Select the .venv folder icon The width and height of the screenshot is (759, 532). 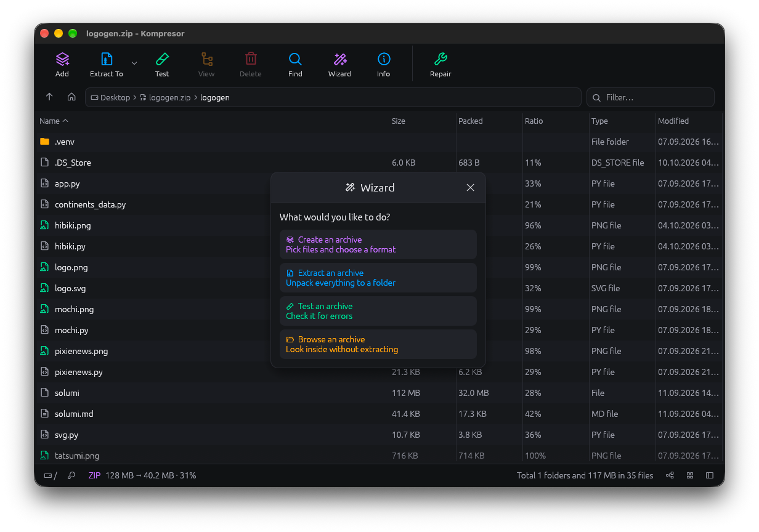click(44, 142)
